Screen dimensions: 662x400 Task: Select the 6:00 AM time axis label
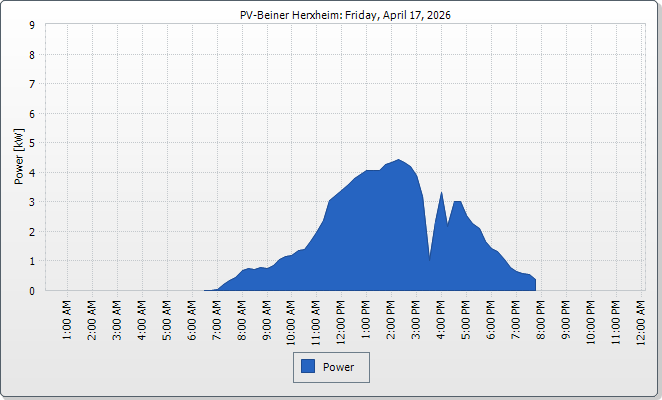(x=193, y=319)
